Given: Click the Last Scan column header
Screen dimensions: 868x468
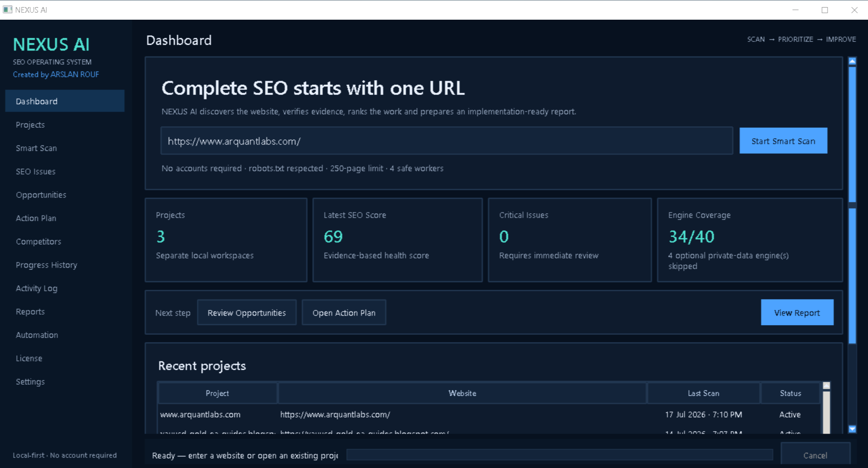Looking at the screenshot, I should [703, 393].
